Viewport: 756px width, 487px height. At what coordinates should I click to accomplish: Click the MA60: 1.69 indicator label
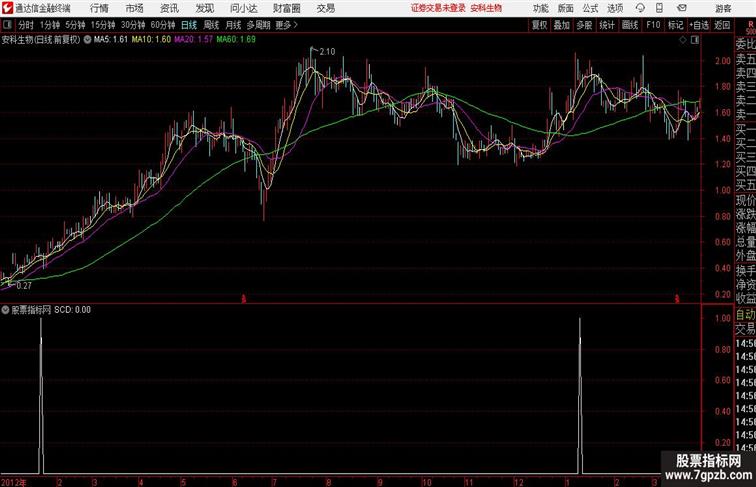pyautogui.click(x=236, y=40)
